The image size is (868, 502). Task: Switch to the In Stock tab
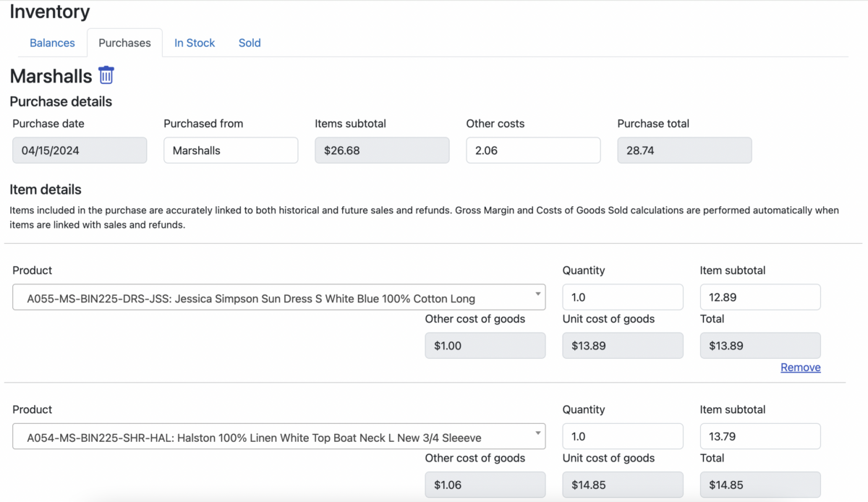(x=194, y=43)
